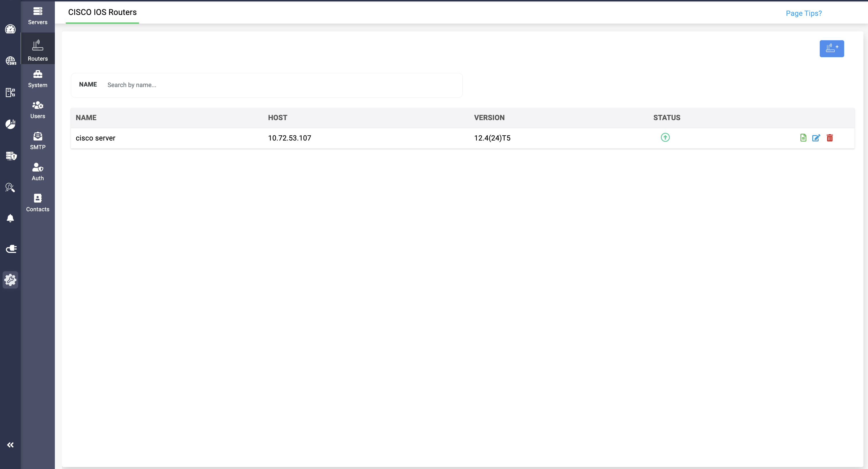Open Page Tips
The image size is (868, 469).
coord(804,13)
